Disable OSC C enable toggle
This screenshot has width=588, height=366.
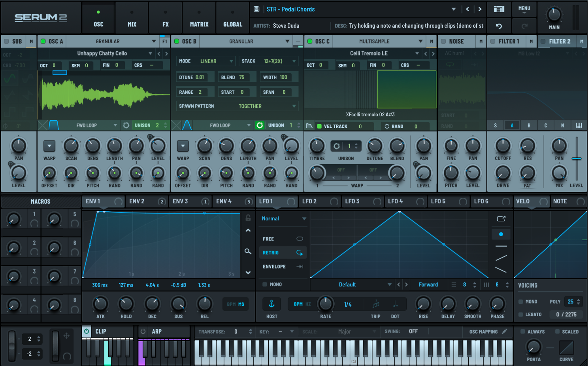click(x=310, y=41)
